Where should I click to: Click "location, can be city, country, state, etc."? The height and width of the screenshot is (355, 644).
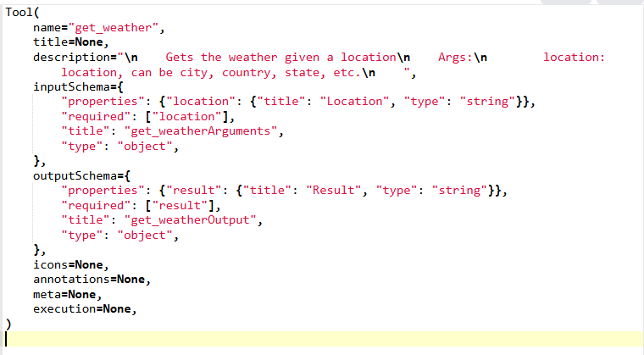(211, 72)
